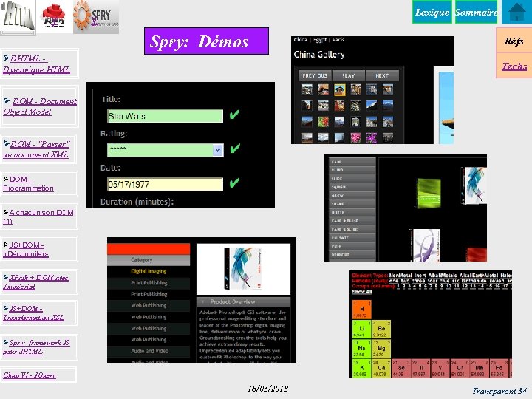Select Digital Imaging category
Screen dimensions: 532x399
(x=149, y=271)
